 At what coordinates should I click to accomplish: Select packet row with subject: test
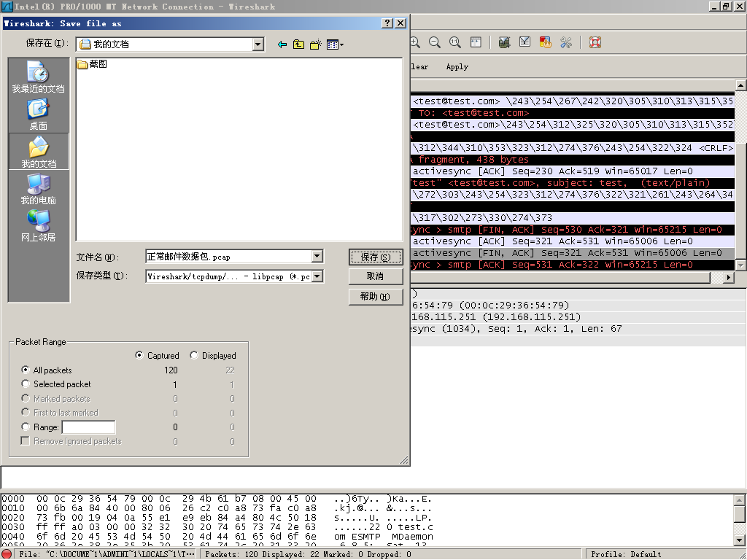point(573,183)
